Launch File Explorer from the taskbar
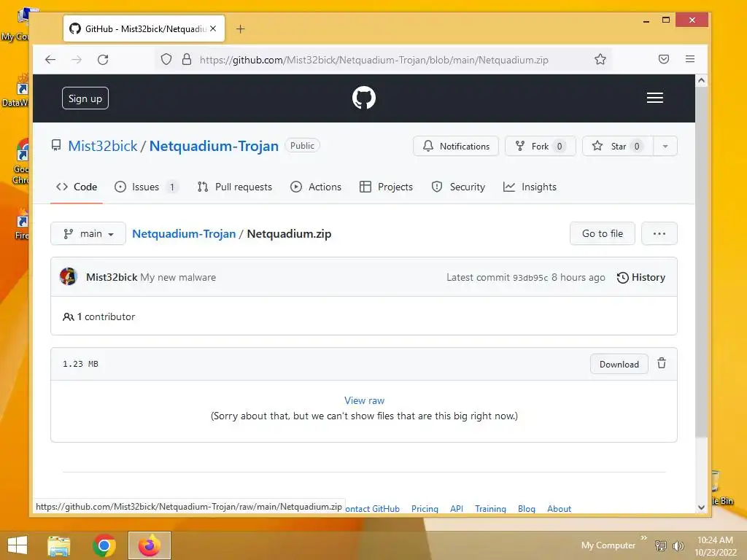The width and height of the screenshot is (747, 560). coord(59,545)
